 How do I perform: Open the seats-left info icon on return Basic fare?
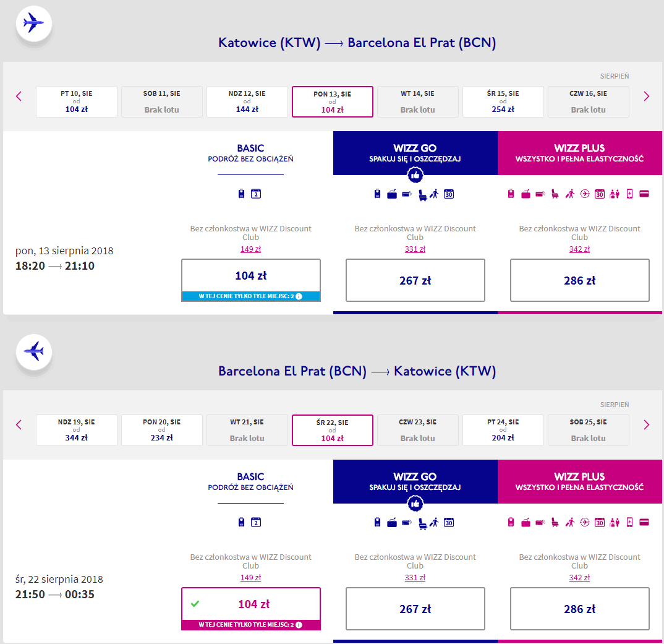point(299,625)
